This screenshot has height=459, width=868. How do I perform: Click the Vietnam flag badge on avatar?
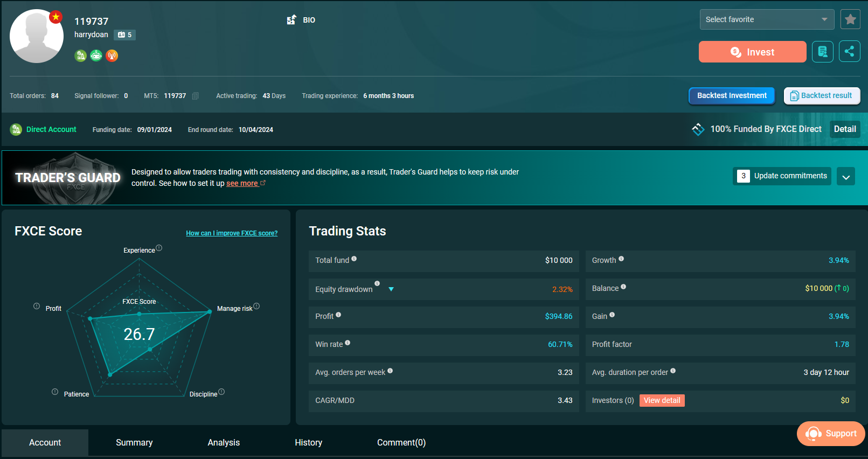pyautogui.click(x=55, y=17)
